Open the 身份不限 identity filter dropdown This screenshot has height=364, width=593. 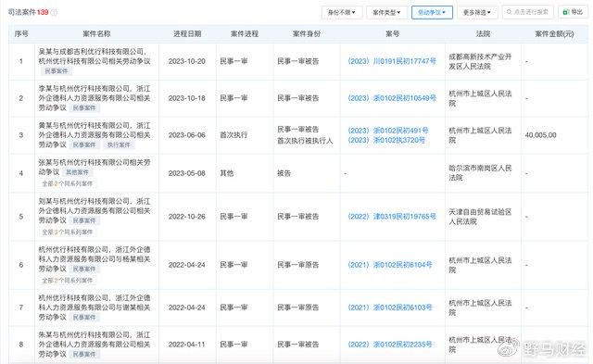pyautogui.click(x=342, y=12)
